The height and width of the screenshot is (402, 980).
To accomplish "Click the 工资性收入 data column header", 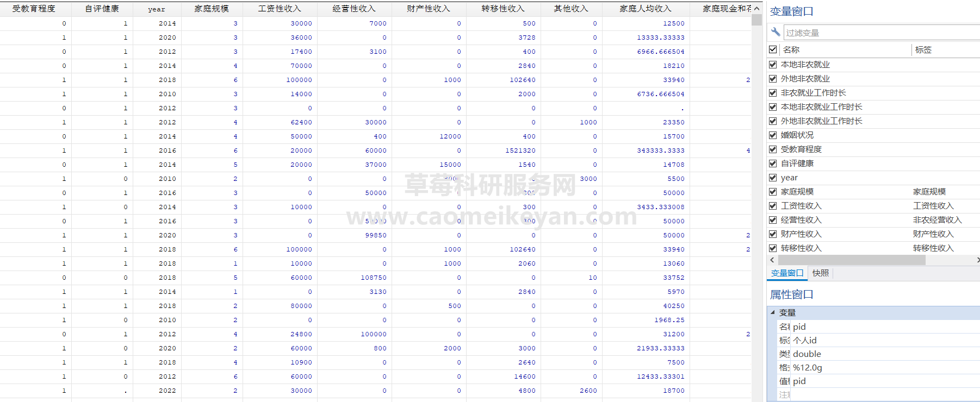I will click(x=280, y=9).
